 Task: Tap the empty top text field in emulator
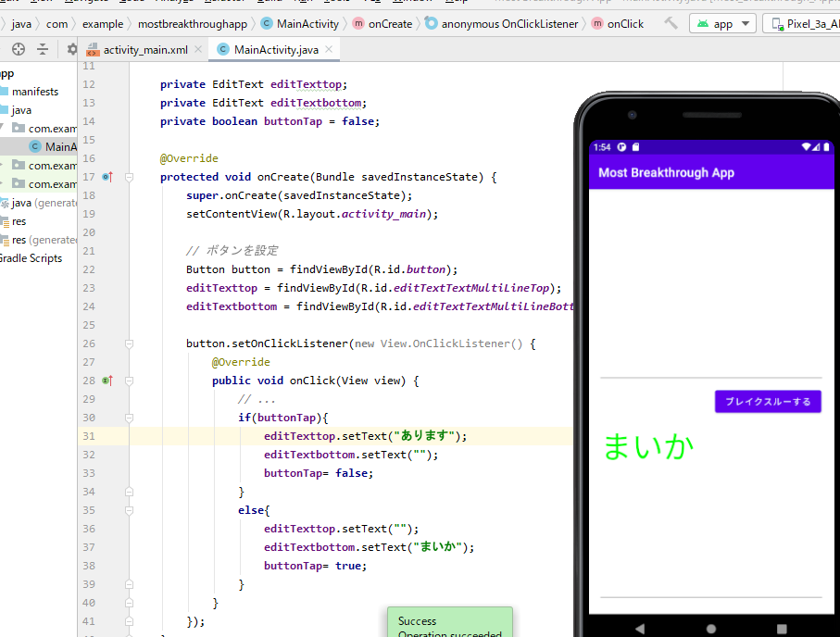pos(711,287)
